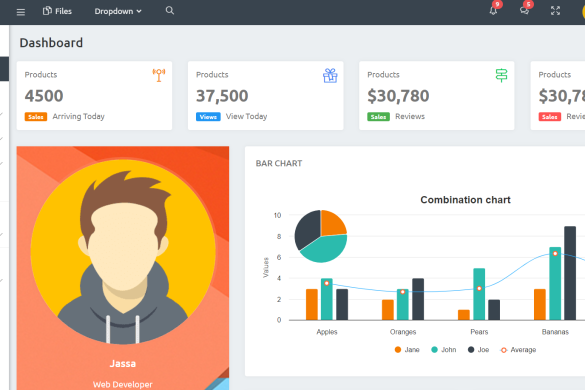This screenshot has width=585, height=390.
Task: Click the orange antenna icon on 4500 card
Action: (x=159, y=75)
